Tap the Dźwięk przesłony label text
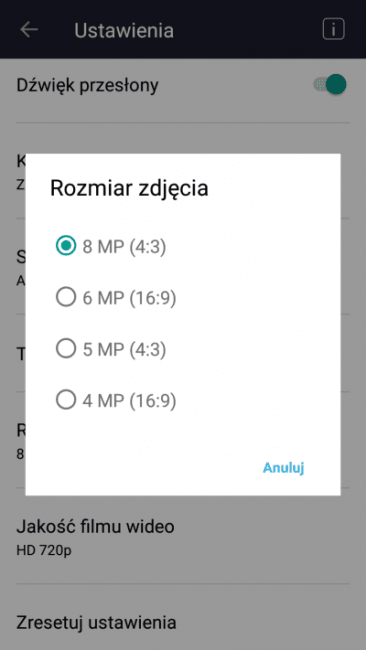This screenshot has width=366, height=650. point(87,86)
